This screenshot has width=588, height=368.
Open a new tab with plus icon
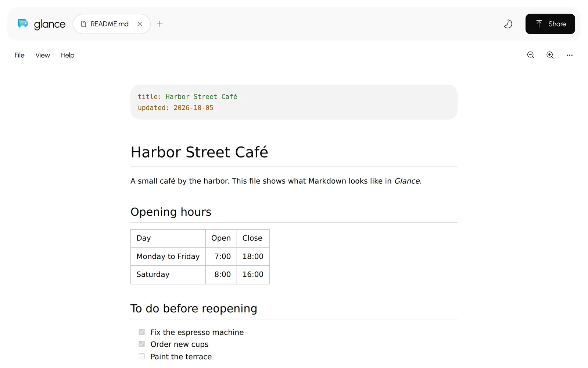160,24
